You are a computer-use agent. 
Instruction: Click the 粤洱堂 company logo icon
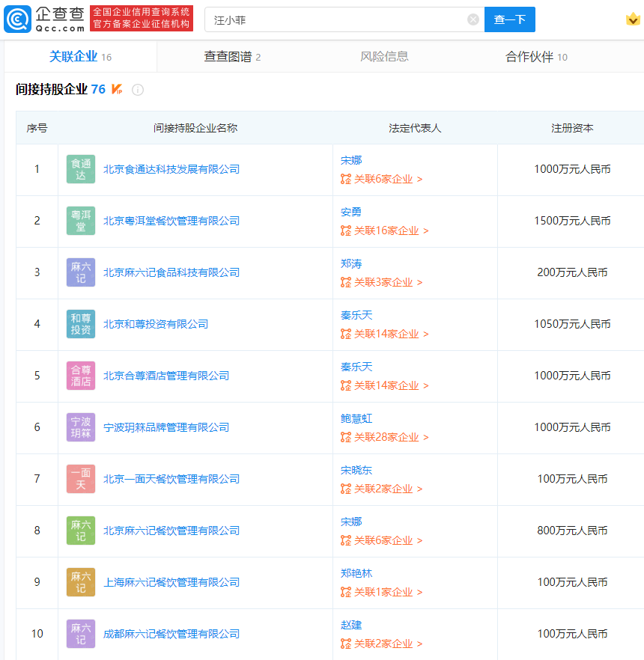click(x=81, y=221)
